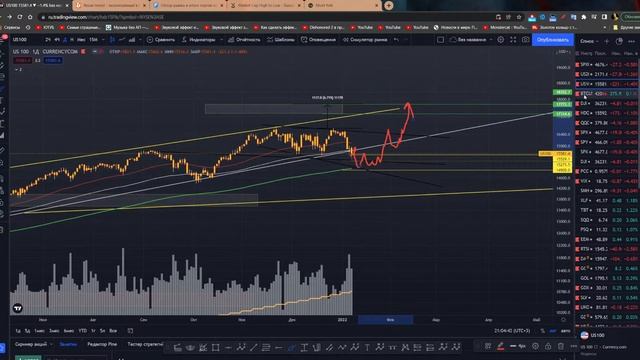The image size is (640, 360).
Task: Open the Отчётность financials
Action: (244, 40)
